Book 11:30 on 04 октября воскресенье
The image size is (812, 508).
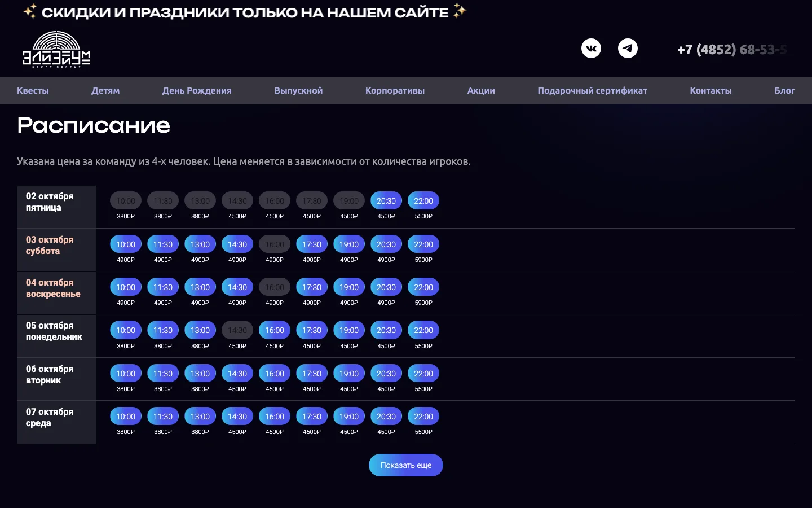tap(163, 287)
